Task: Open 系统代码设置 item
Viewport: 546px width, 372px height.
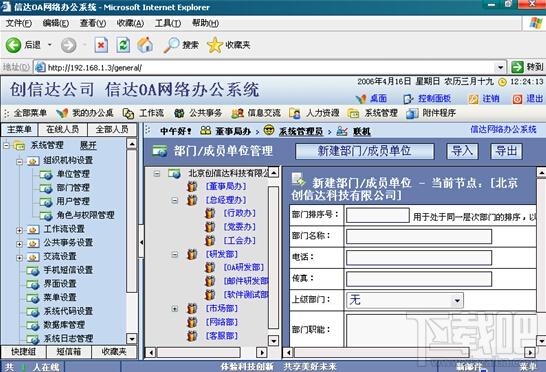Action: (68, 311)
